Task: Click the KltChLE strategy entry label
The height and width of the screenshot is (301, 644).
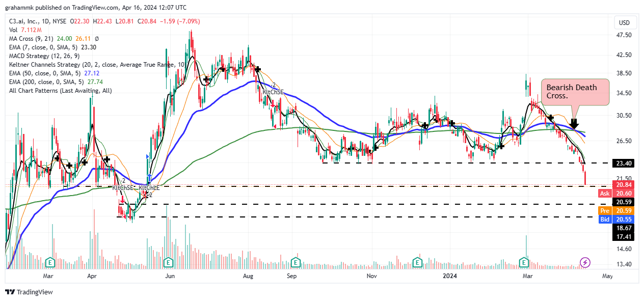Action: pos(149,188)
